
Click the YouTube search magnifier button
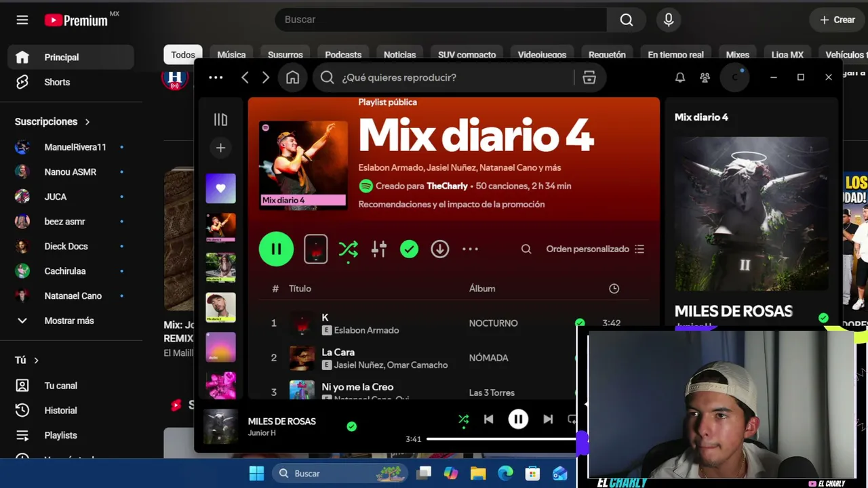coord(627,20)
